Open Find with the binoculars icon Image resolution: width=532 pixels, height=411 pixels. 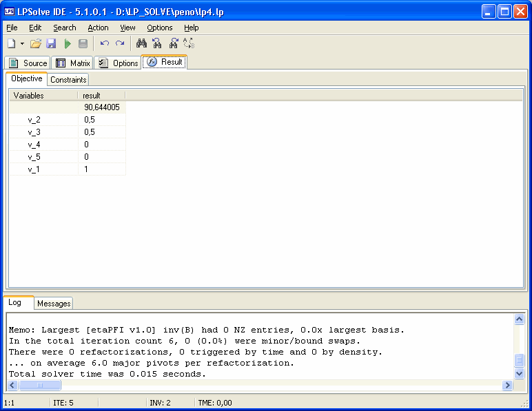141,43
